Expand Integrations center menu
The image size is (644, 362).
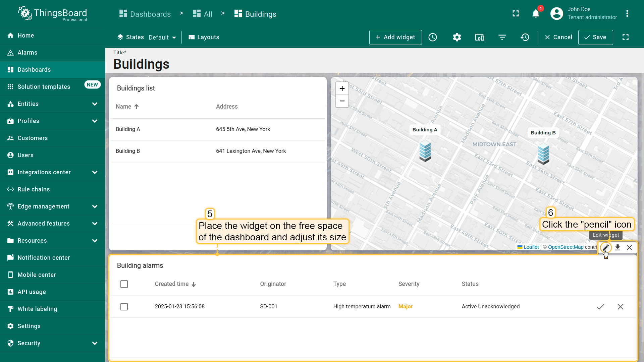click(95, 172)
